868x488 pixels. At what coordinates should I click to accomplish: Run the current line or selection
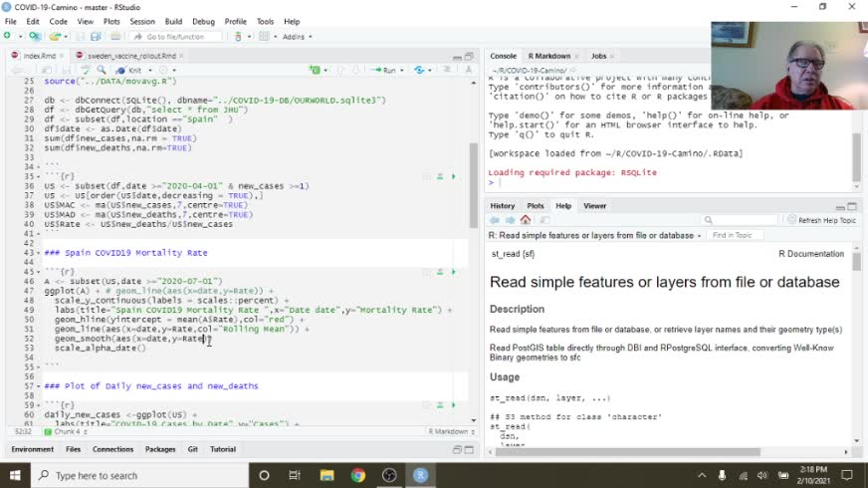click(383, 71)
